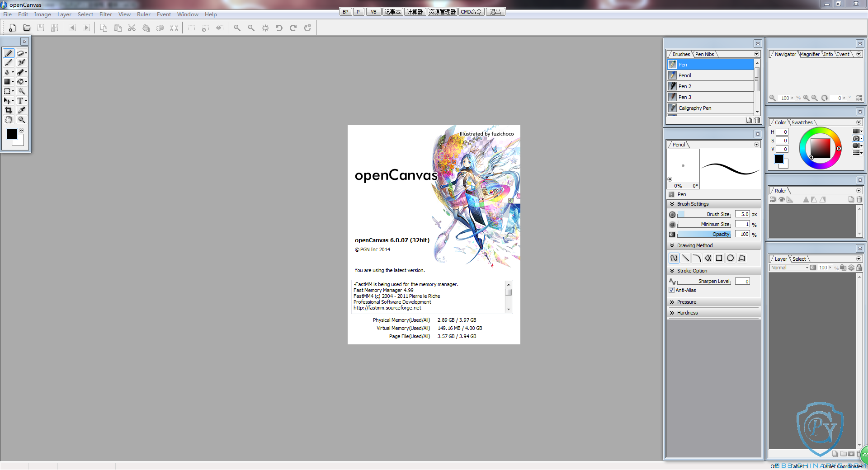Click the 记事本 button in top bar

pos(392,12)
